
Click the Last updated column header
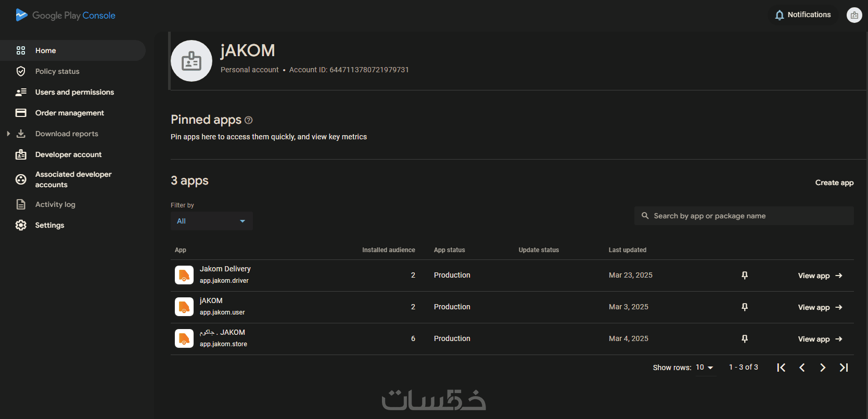pos(628,250)
